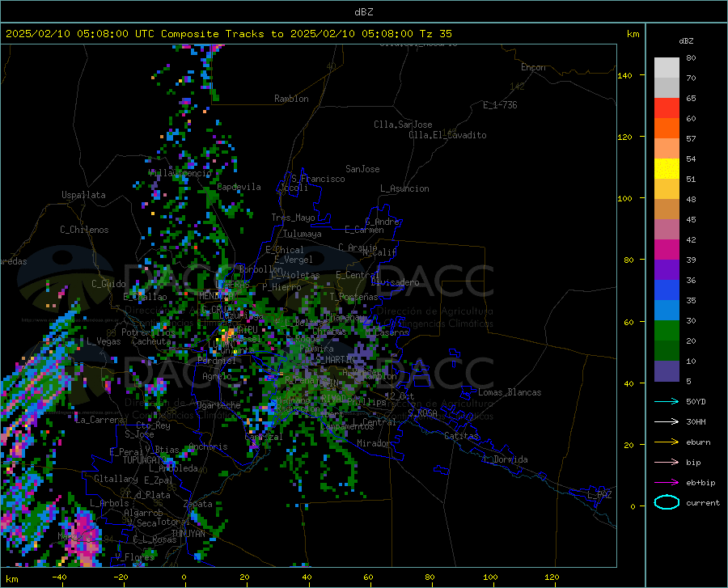Click the 'Ugarteche' map label
728x588 pixels.
point(218,404)
